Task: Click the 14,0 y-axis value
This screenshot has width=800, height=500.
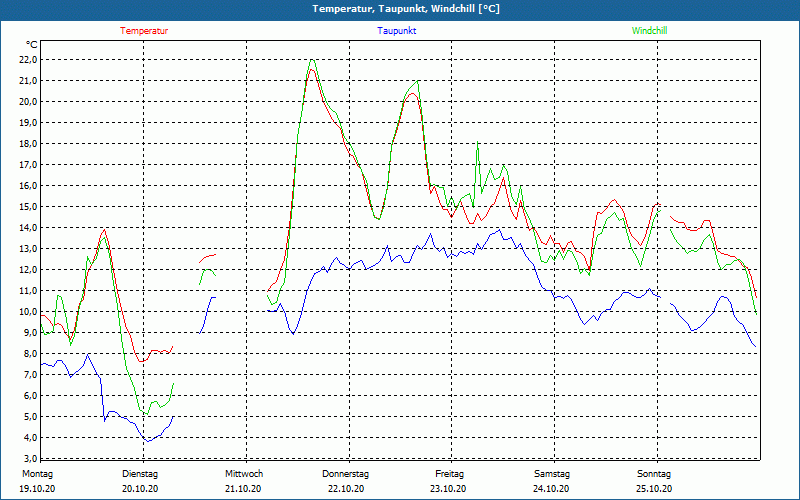Action: pyautogui.click(x=29, y=228)
